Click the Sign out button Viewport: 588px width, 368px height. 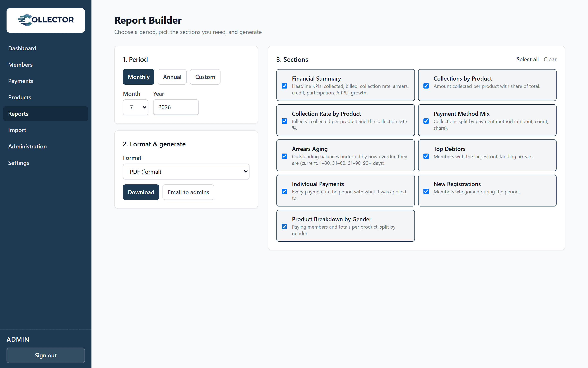coord(46,355)
